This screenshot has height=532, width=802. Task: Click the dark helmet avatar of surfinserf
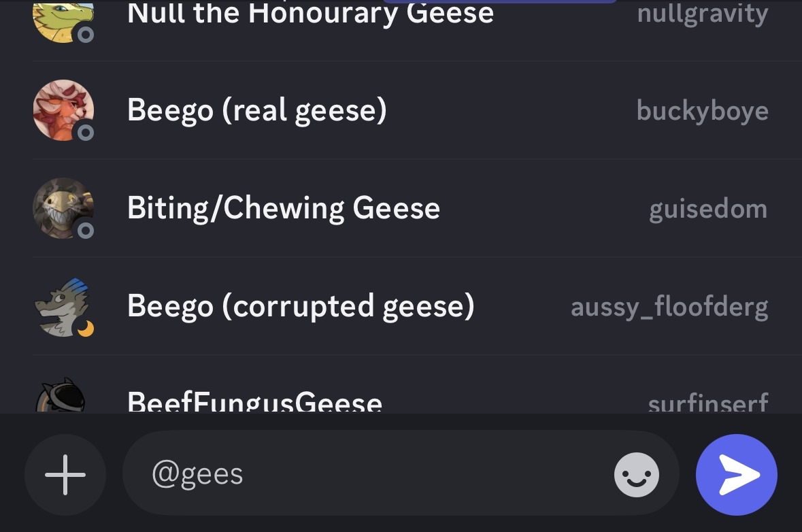(x=61, y=395)
